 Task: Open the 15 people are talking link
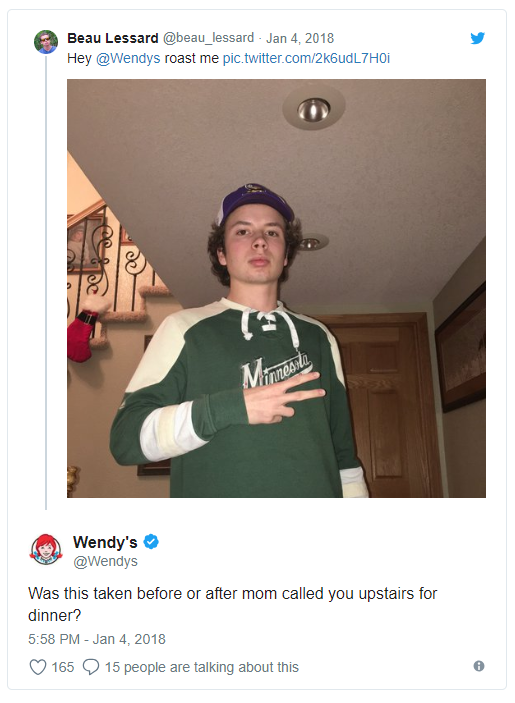point(202,667)
